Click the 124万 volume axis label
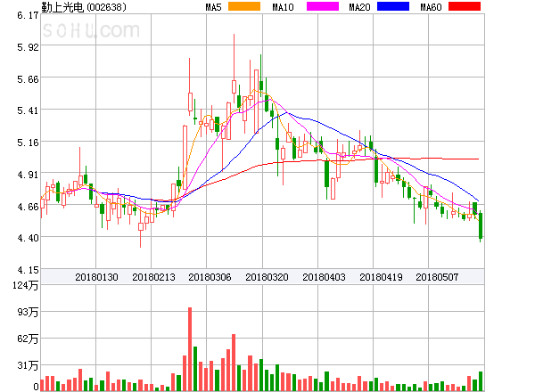The width and height of the screenshot is (535, 392). (x=26, y=285)
